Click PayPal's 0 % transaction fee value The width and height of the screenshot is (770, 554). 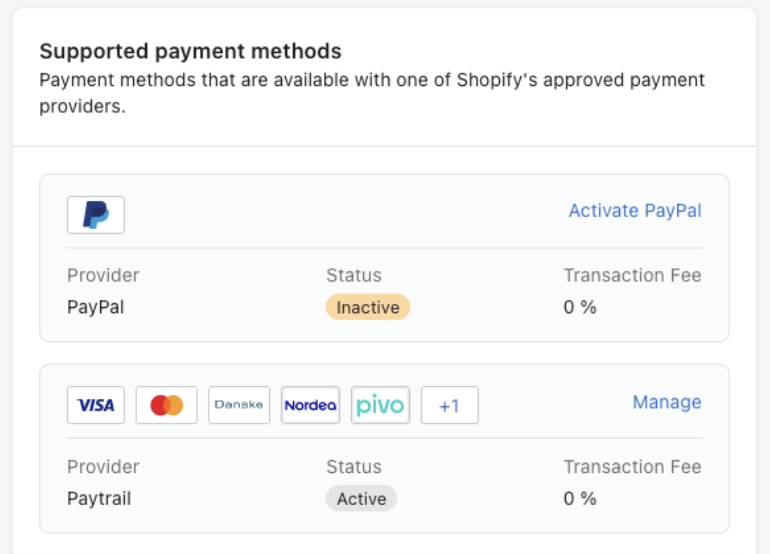(x=580, y=307)
